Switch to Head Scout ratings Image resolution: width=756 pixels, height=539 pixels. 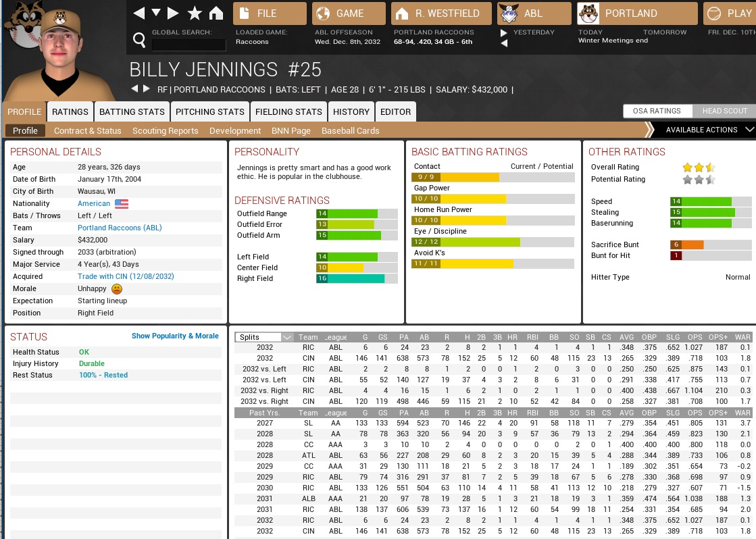click(x=724, y=111)
